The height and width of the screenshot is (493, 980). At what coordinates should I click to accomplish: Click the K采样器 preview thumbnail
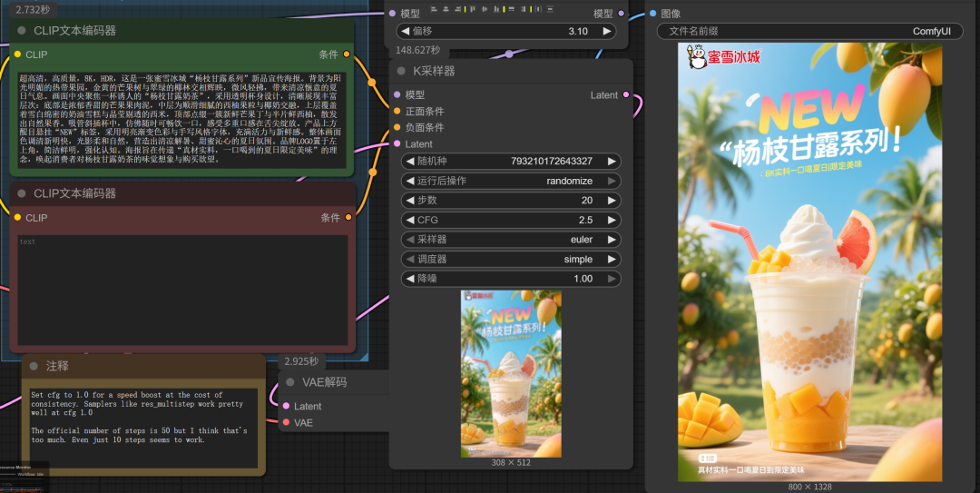(x=511, y=373)
